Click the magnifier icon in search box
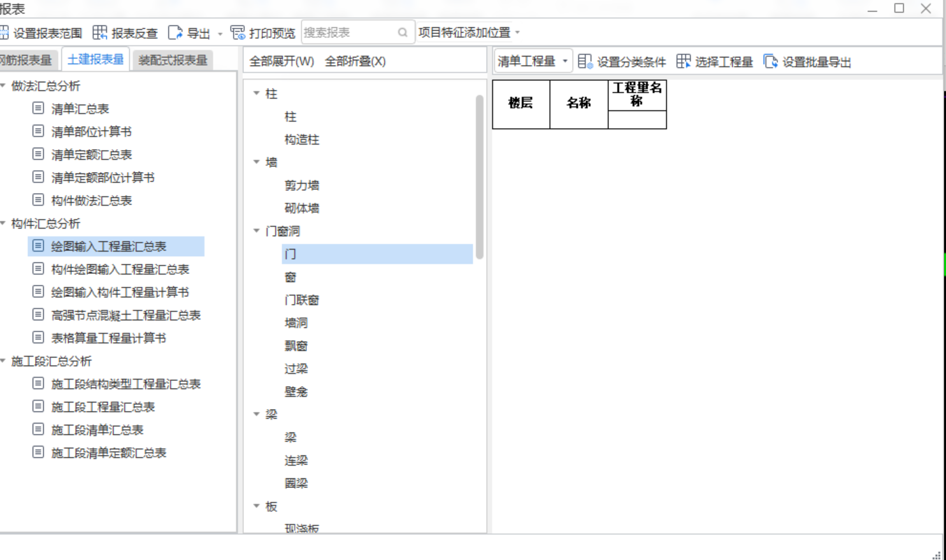The width and height of the screenshot is (946, 560). coord(403,32)
